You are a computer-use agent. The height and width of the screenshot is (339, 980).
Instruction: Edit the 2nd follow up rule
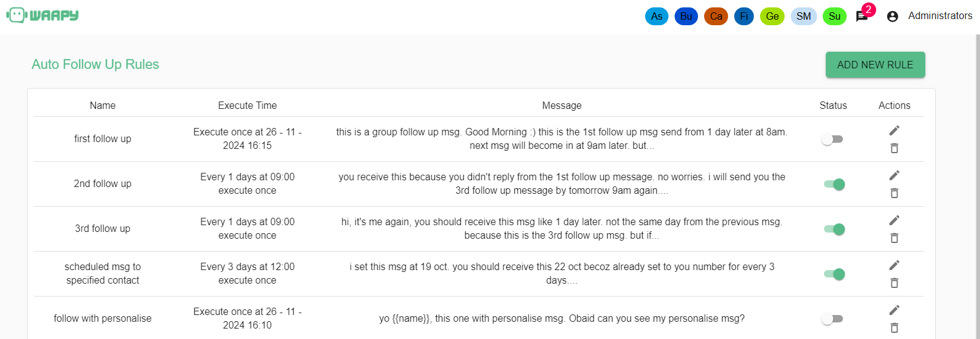894,175
